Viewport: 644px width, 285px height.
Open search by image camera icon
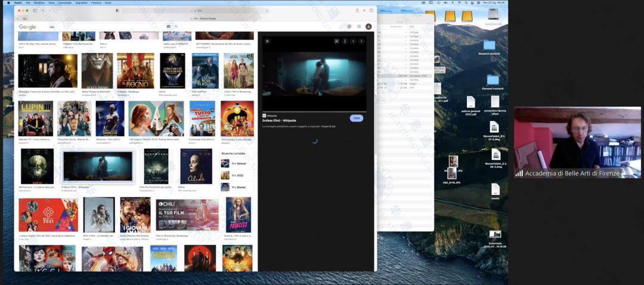click(168, 27)
